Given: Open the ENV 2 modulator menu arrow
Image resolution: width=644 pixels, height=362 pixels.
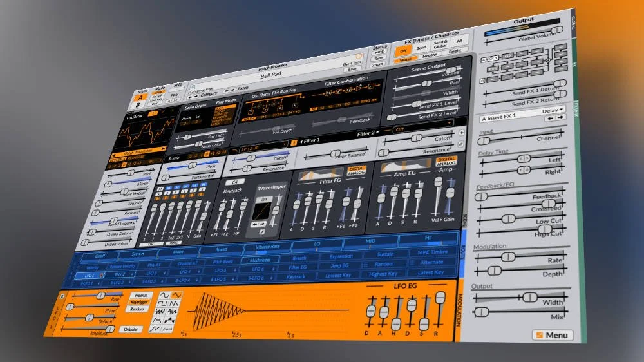Looking at the screenshot, I should (132, 274).
